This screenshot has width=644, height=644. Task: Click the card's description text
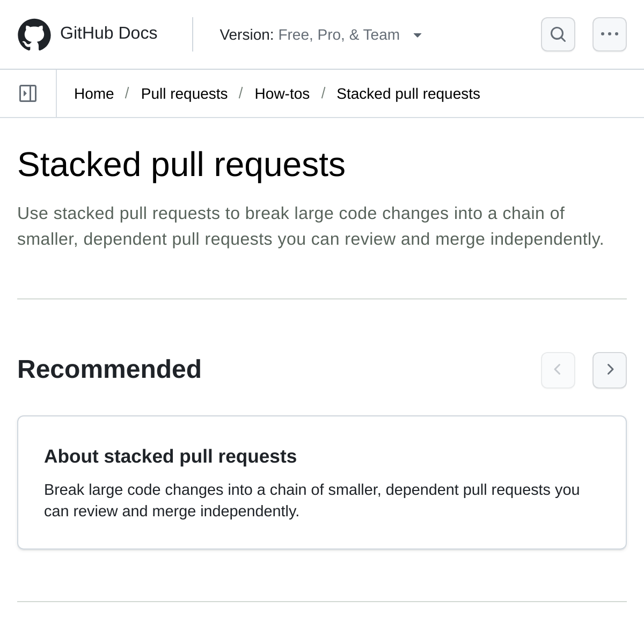[x=312, y=500]
